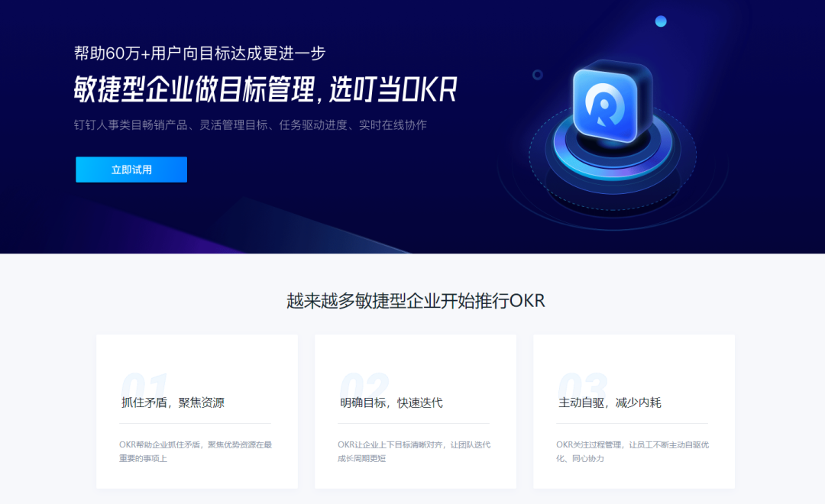Click the subtitle starting with 钉钉人事类目畅销产品

250,124
